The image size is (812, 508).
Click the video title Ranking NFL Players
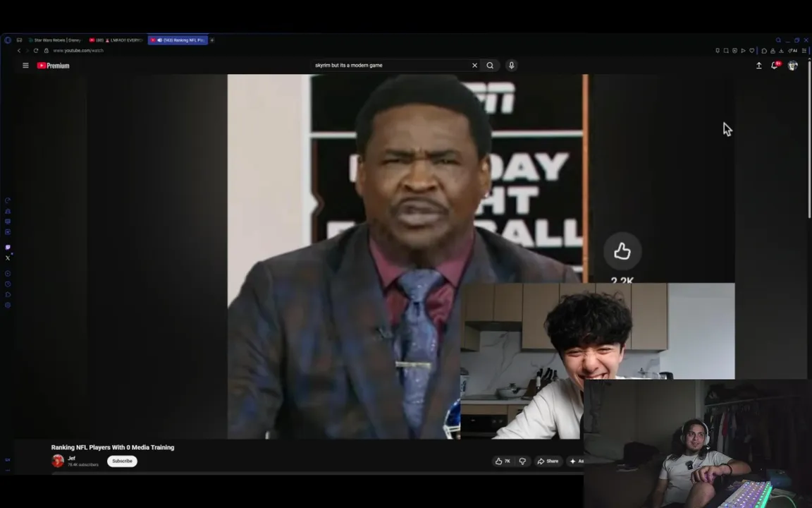[x=112, y=447]
